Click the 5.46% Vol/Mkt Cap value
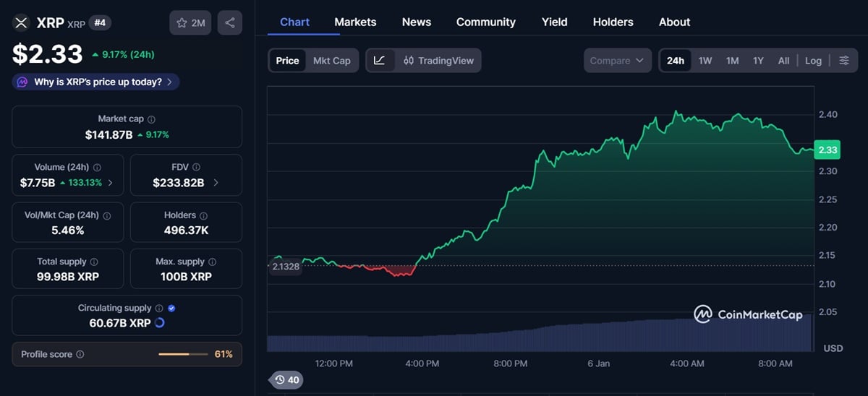The width and height of the screenshot is (868, 396). (x=67, y=231)
